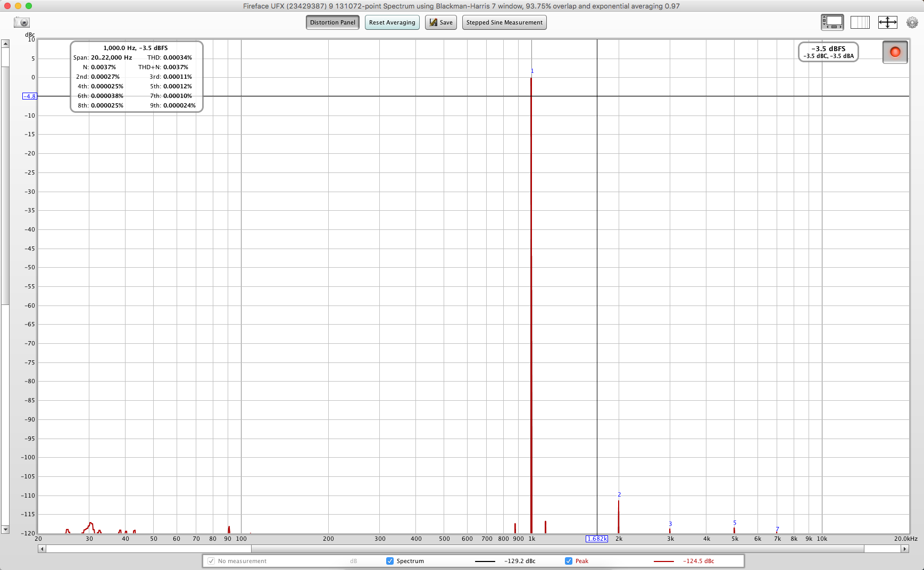Toggle the No measurement checkbox
The height and width of the screenshot is (570, 924).
tap(211, 561)
